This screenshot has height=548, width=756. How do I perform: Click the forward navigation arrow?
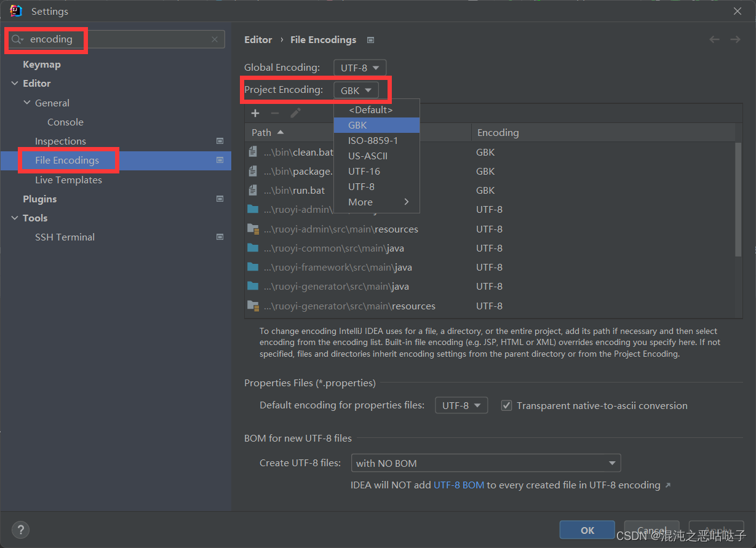[x=735, y=39]
